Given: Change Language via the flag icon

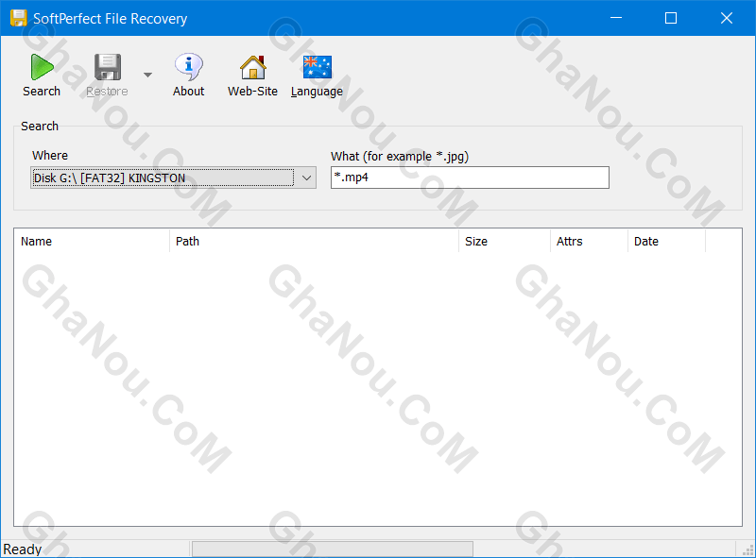Looking at the screenshot, I should click(x=318, y=66).
